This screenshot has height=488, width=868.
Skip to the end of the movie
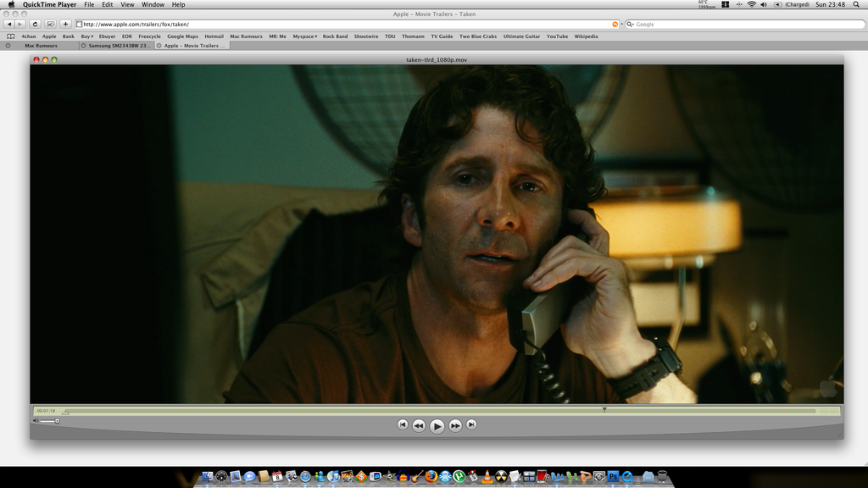point(471,424)
